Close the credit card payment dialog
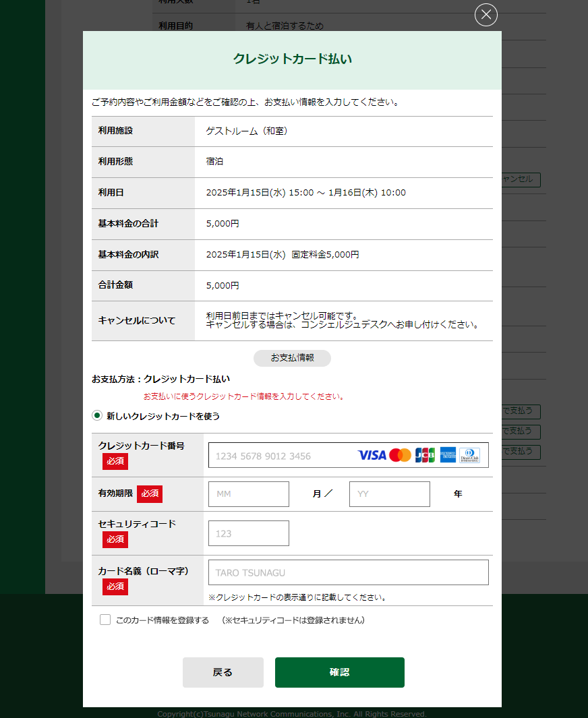This screenshot has width=588, height=718. coord(486,15)
